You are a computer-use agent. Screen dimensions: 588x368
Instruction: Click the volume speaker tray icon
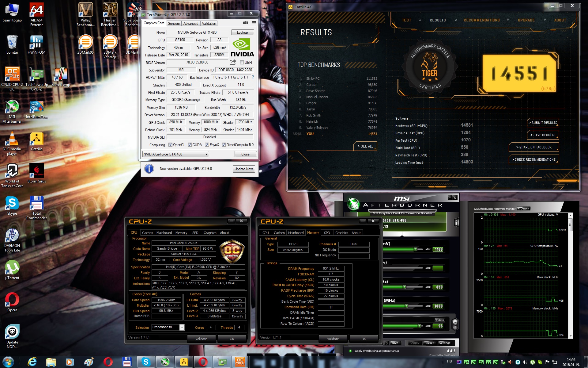tap(525, 362)
